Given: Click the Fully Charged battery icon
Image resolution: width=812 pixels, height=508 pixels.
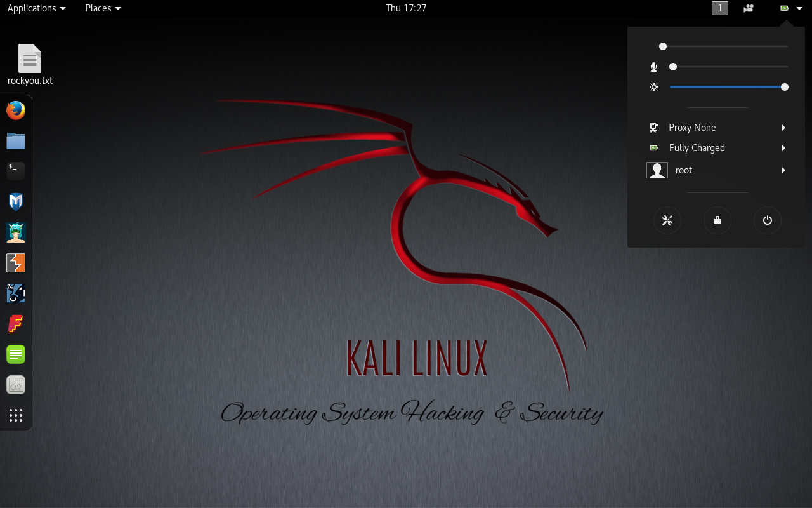Looking at the screenshot, I should pos(654,148).
